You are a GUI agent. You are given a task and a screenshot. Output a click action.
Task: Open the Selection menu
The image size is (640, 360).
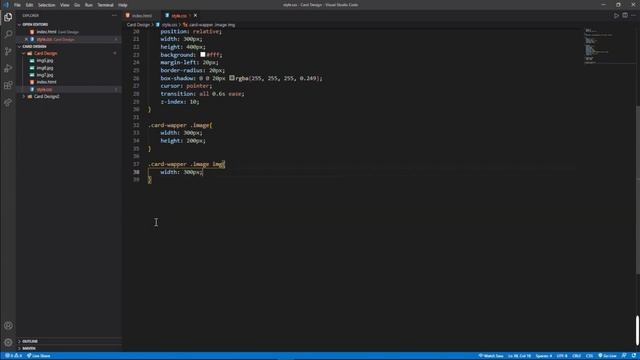pyautogui.click(x=47, y=5)
